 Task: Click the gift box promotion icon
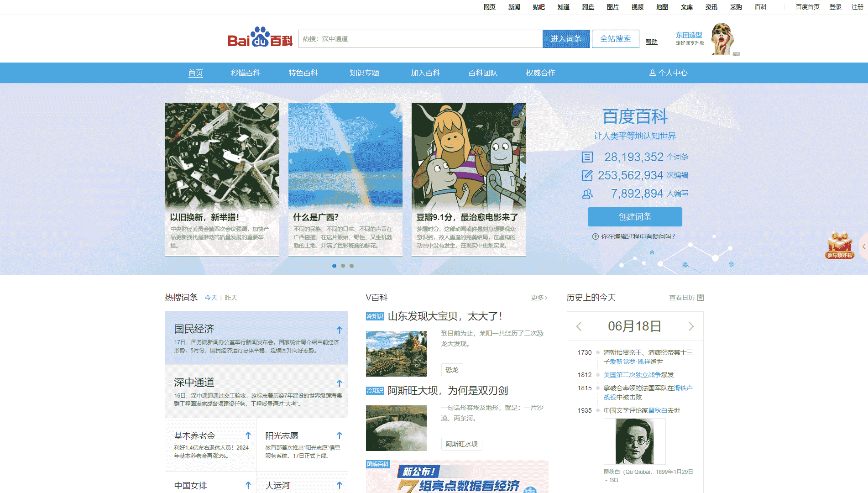point(839,245)
